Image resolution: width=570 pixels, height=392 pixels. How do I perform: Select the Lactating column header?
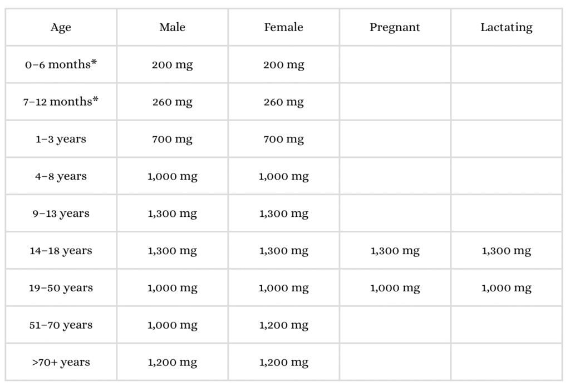point(506,27)
